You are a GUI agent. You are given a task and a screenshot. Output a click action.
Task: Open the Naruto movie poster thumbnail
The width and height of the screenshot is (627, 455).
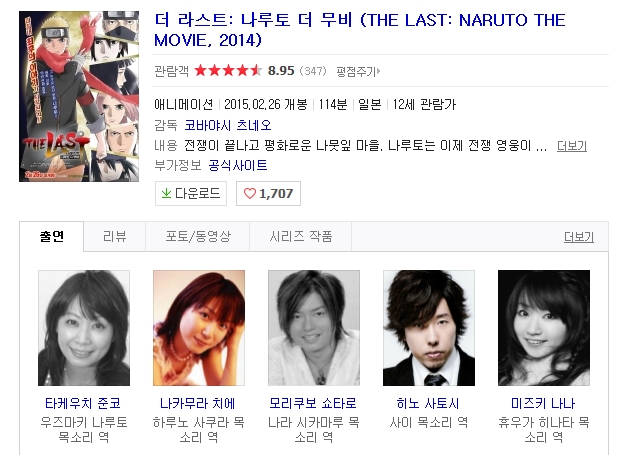(79, 96)
